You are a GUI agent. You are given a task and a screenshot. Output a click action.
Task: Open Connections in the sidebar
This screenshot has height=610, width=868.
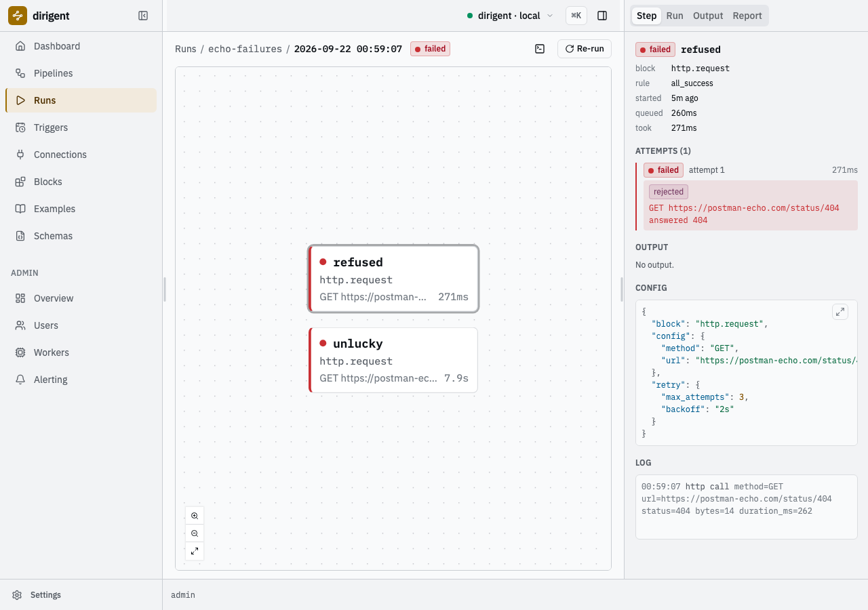click(81, 155)
